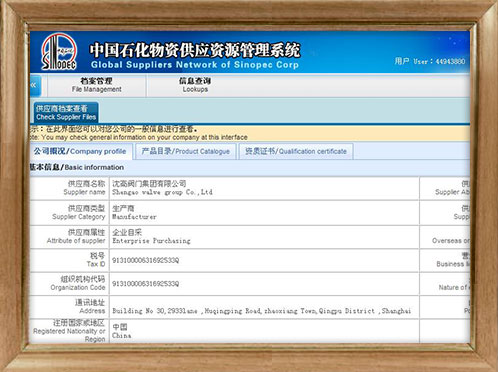This screenshot has width=498, height=372.
Task: Open the File Management menu
Action: 97,85
